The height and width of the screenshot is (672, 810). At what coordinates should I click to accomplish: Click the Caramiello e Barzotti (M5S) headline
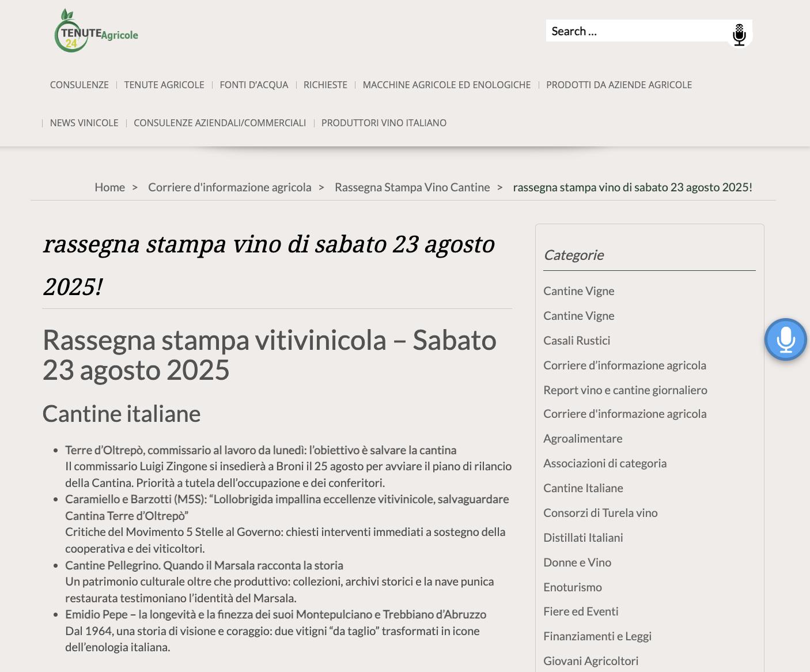point(287,507)
